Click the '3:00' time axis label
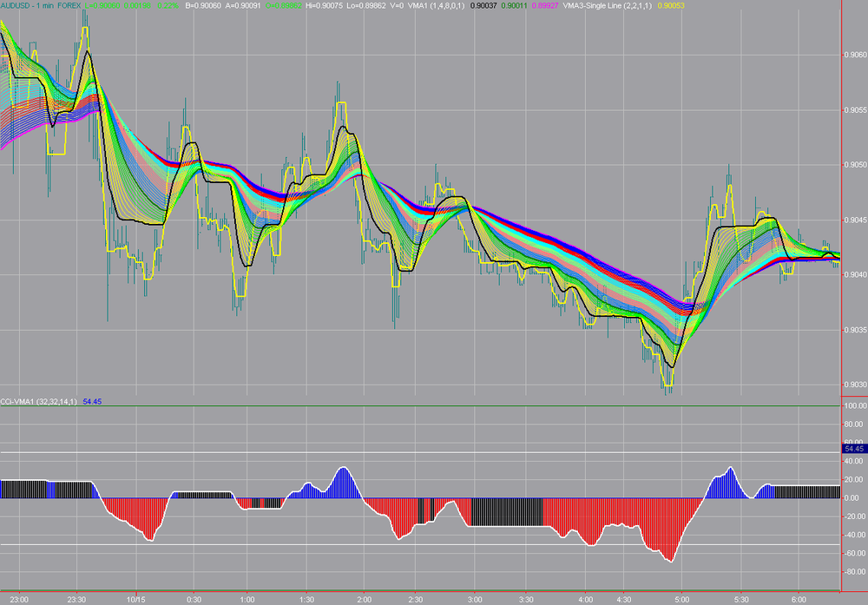 click(x=475, y=600)
